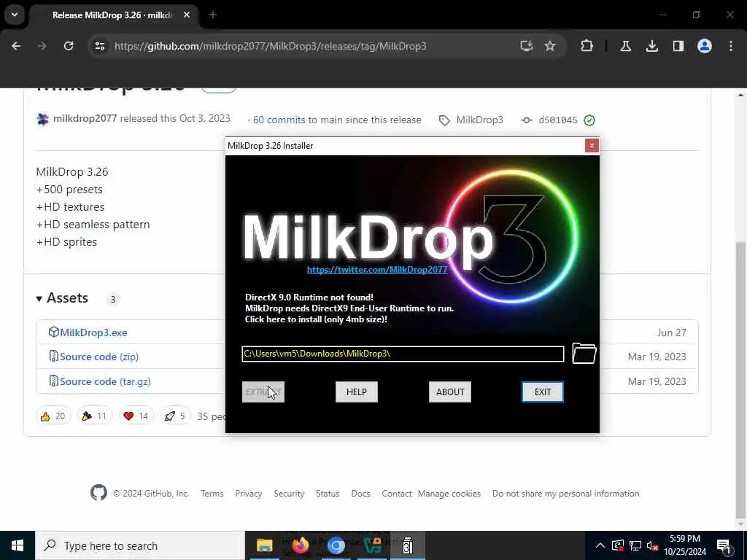747x560 pixels.
Task: Open Manage cookies footer link
Action: point(449,494)
